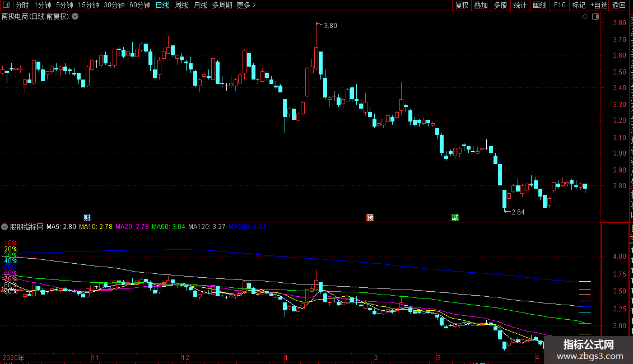The height and width of the screenshot is (364, 633).
Task: Click the diamond icon above the chart
Action: [585, 17]
